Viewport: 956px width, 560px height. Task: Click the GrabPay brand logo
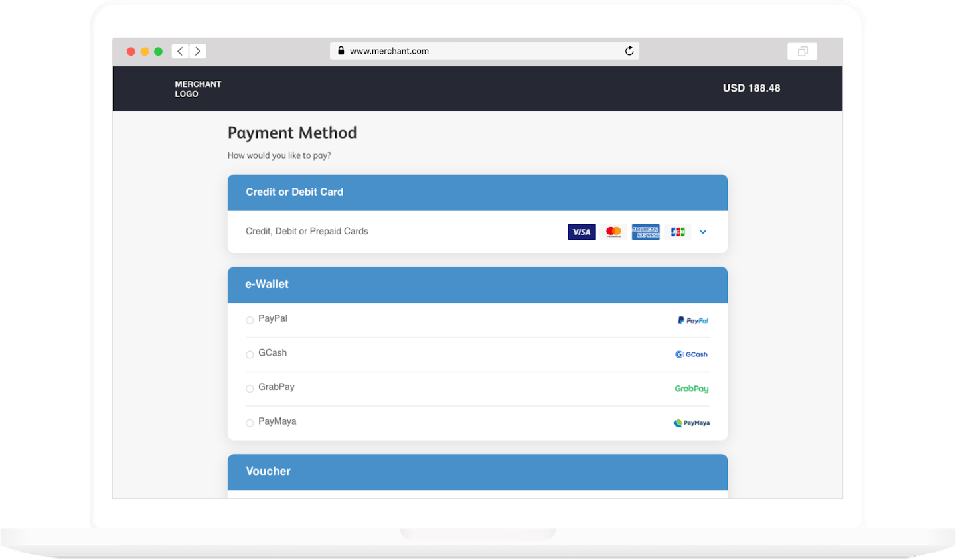(691, 389)
